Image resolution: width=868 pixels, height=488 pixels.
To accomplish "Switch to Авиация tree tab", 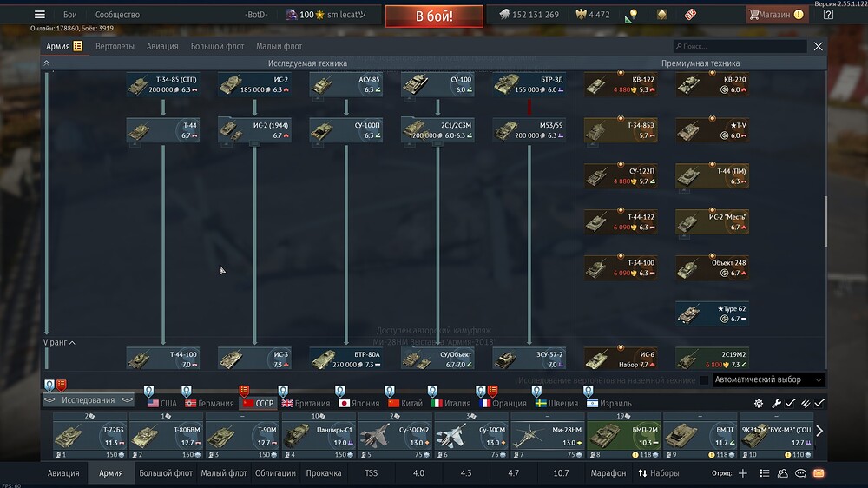I will coord(162,47).
